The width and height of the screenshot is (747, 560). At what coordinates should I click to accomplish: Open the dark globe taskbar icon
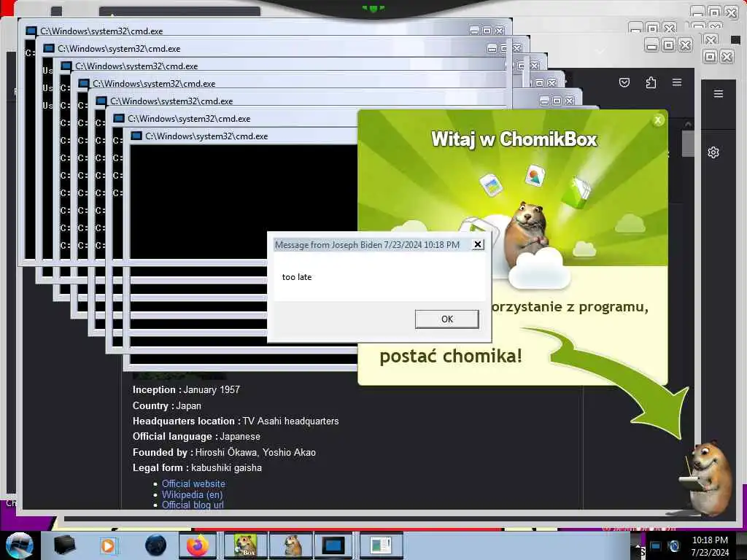click(155, 545)
